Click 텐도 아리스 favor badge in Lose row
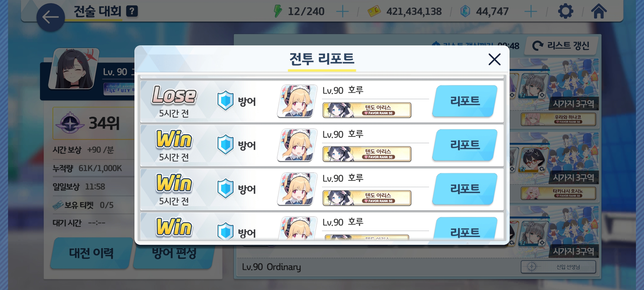The image size is (644, 290). 367,110
